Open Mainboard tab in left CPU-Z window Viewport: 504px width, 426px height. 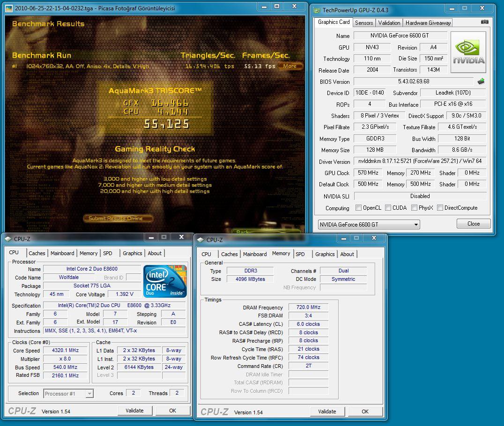pos(62,253)
